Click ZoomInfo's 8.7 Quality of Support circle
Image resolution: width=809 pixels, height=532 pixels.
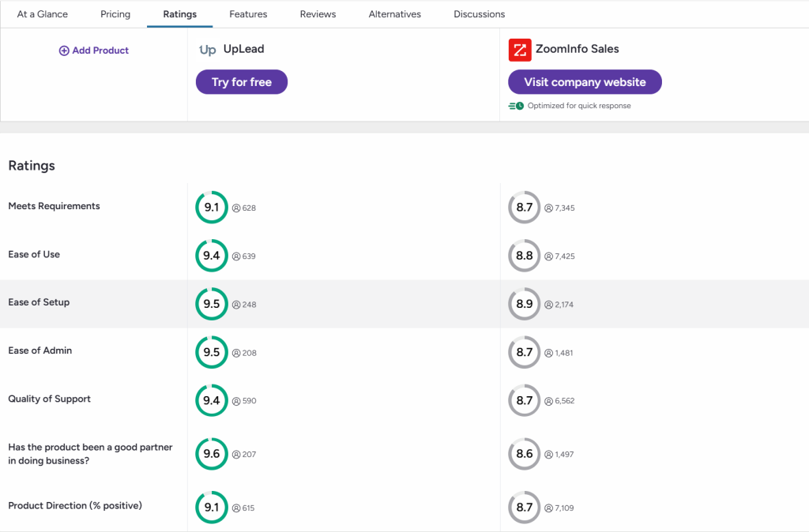(x=525, y=400)
